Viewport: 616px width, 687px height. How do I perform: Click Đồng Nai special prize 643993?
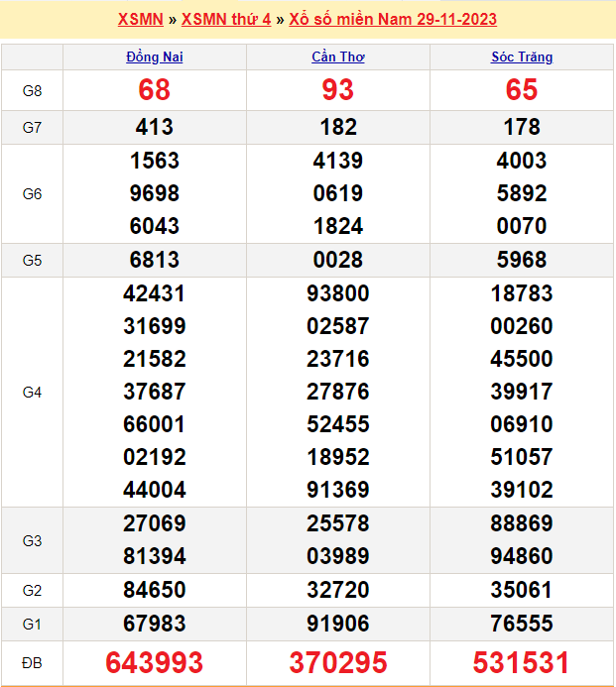point(155,662)
